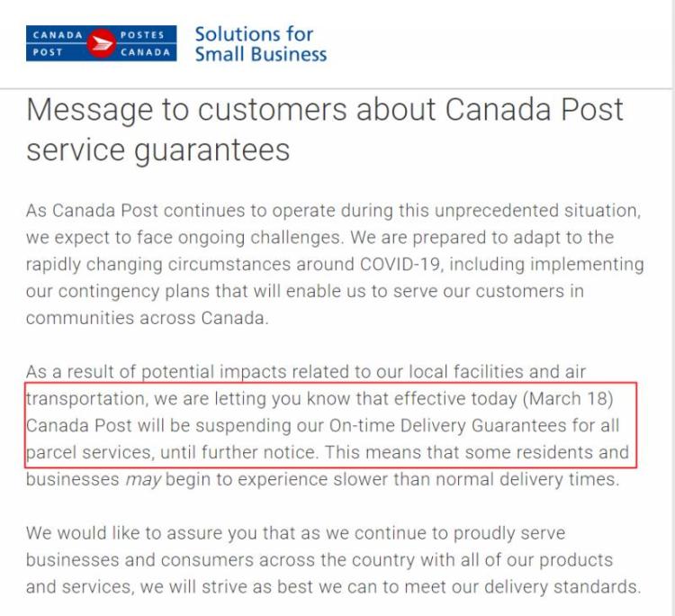Click the '(March 18)' date text
The width and height of the screenshot is (675, 616).
pos(568,399)
